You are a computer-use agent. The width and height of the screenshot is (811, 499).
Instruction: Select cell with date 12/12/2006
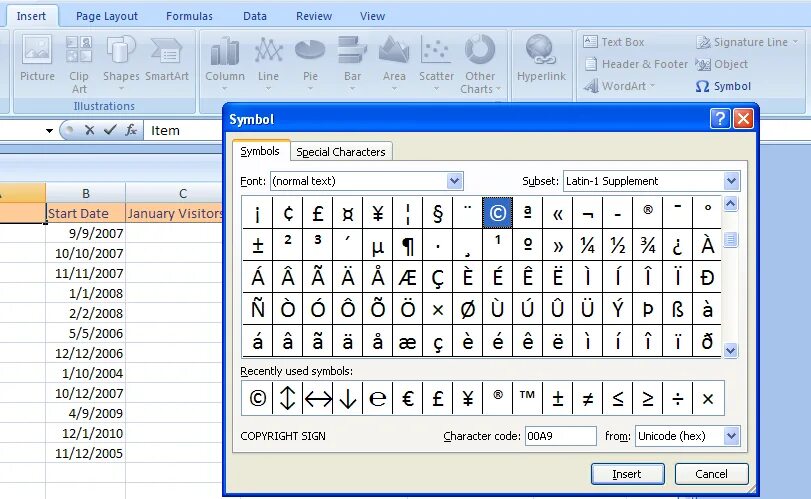coord(86,353)
